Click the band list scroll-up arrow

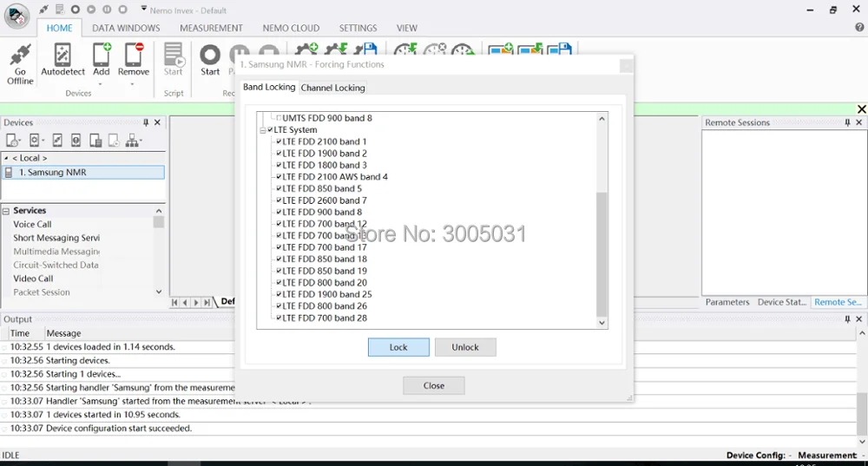click(602, 118)
